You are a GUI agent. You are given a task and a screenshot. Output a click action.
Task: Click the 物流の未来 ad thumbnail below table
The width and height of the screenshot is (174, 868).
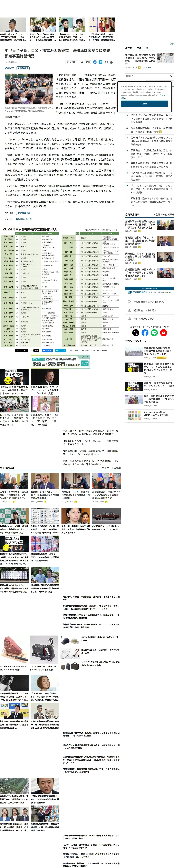(x=14, y=376)
